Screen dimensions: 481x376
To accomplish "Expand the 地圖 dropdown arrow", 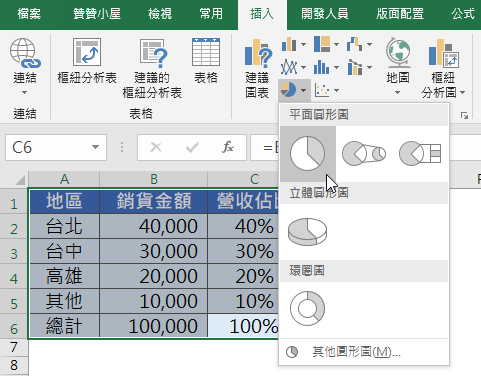I will click(x=397, y=92).
